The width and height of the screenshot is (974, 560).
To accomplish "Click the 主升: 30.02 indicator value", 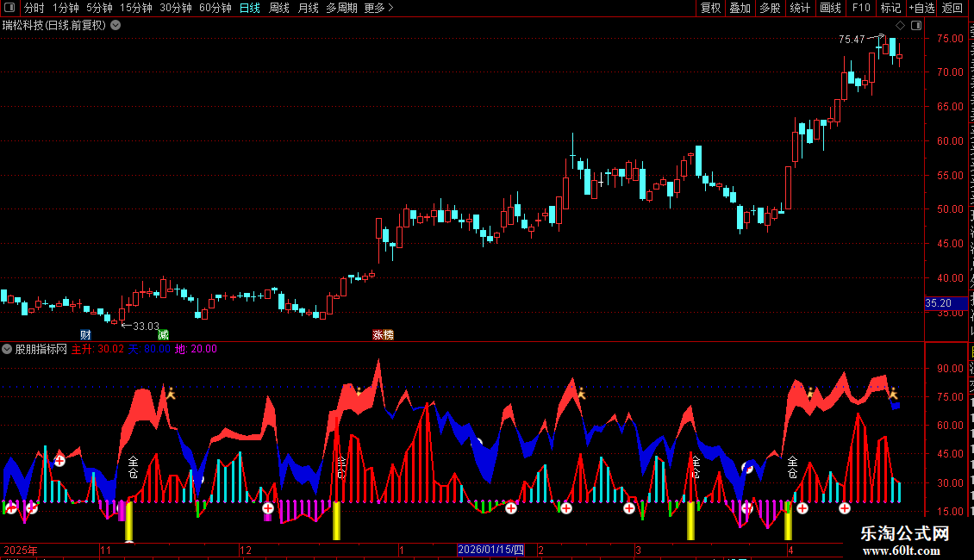I will point(97,349).
